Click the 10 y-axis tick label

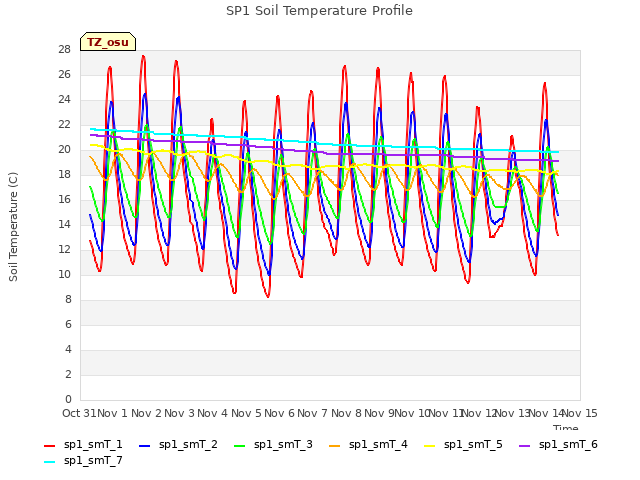pos(65,274)
